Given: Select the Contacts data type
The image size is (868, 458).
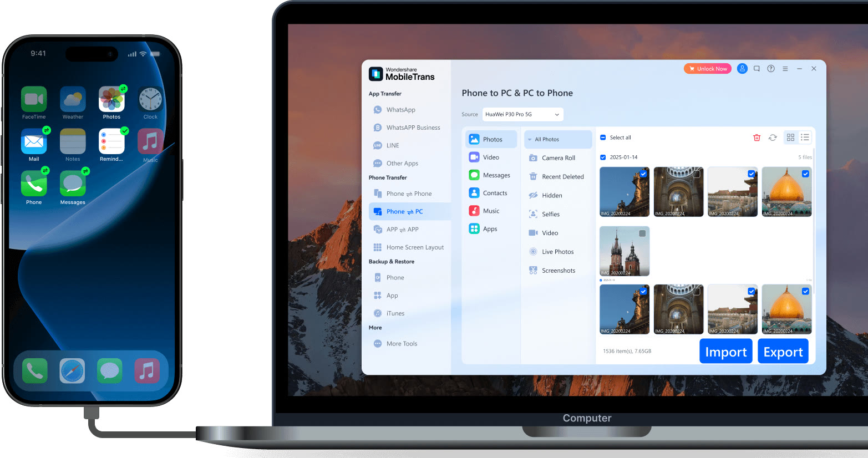Looking at the screenshot, I should point(489,193).
